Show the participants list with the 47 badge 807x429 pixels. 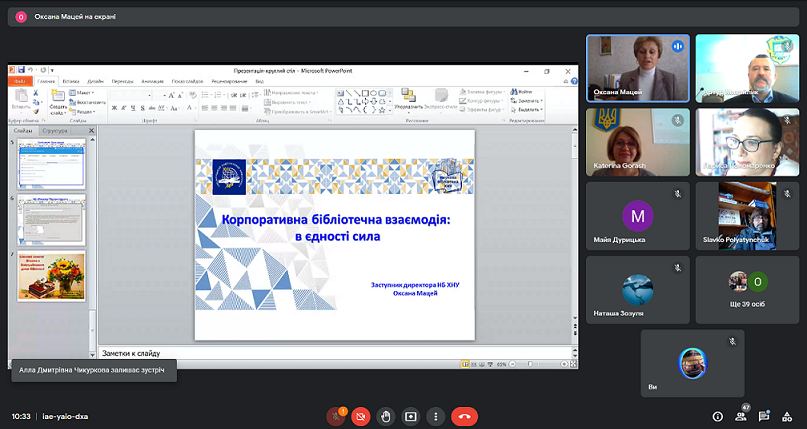point(741,416)
